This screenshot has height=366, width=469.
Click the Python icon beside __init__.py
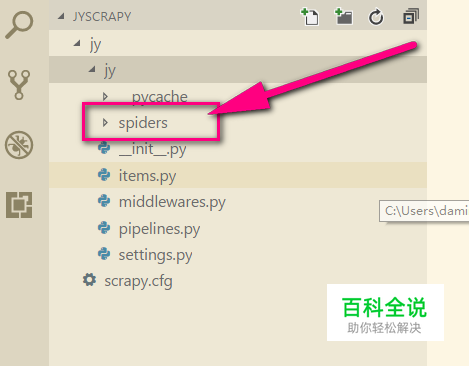[x=104, y=148]
